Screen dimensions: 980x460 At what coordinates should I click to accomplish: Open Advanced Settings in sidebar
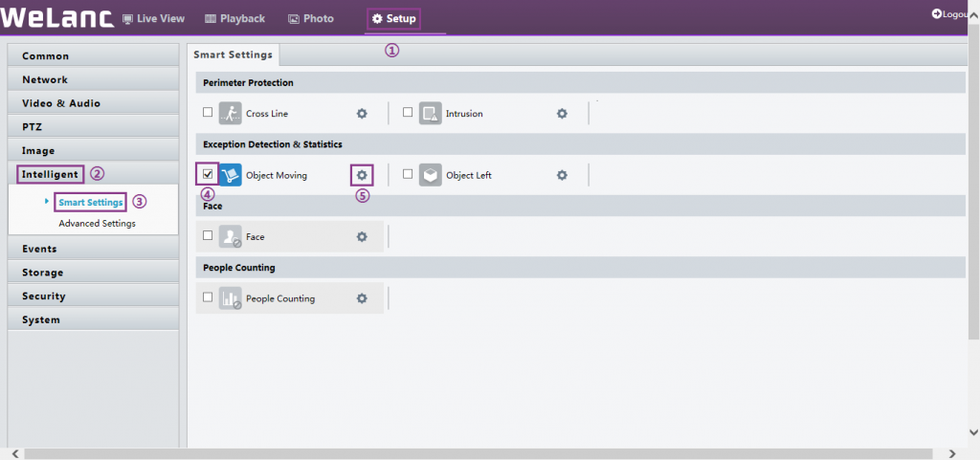coord(97,224)
